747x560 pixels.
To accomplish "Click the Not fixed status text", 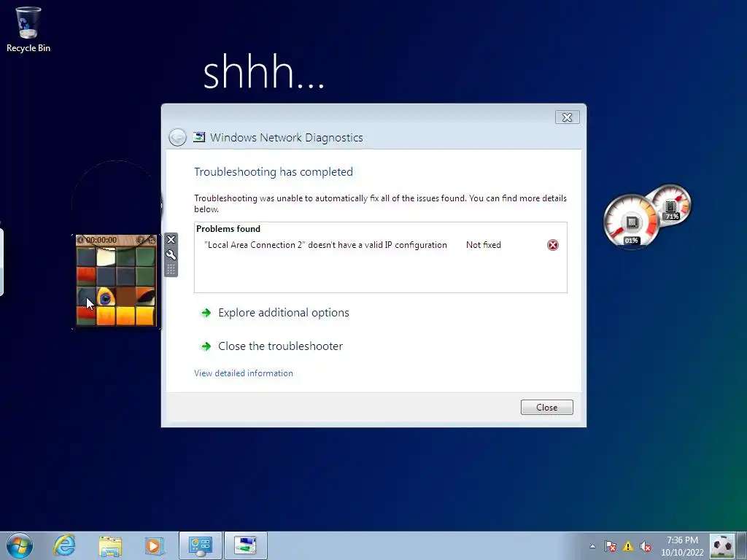I will 484,245.
